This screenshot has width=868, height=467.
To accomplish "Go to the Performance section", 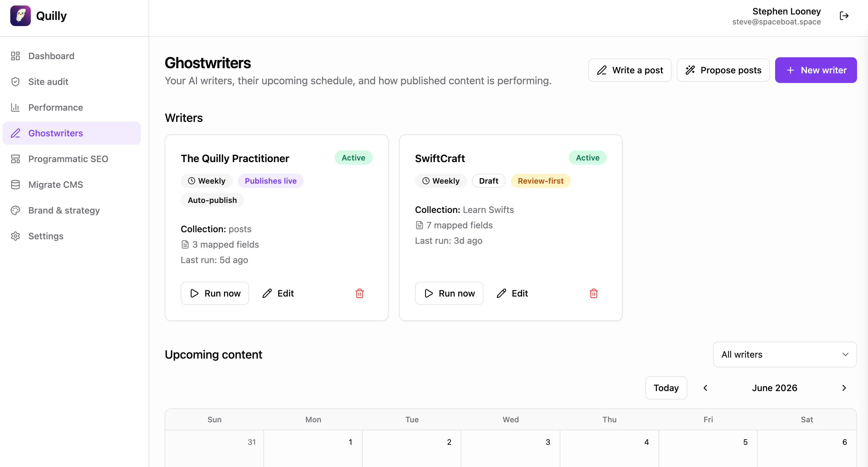I will click(x=72, y=107).
